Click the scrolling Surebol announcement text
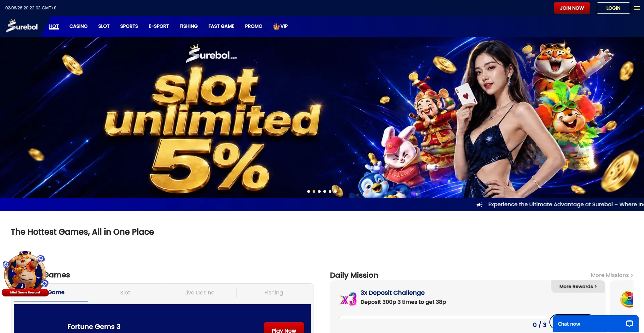 click(566, 205)
